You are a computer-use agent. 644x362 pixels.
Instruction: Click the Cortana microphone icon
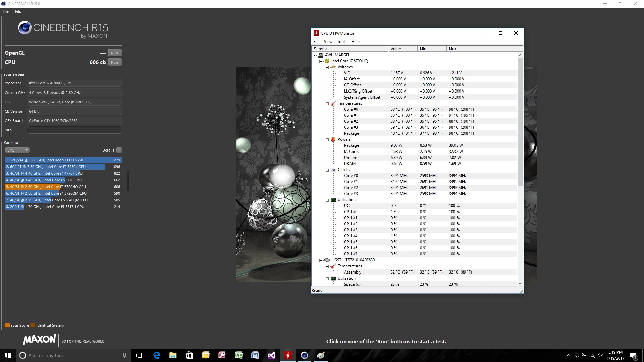(x=124, y=355)
